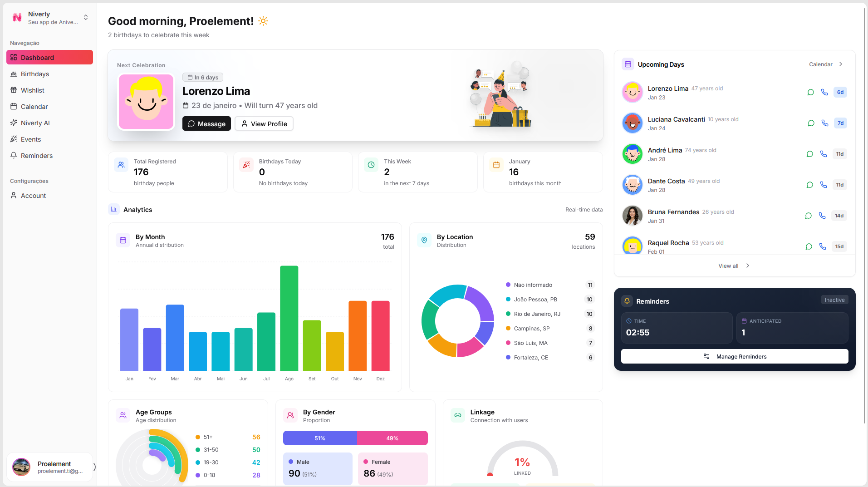Click the Events sparkle icon
This screenshot has height=487, width=868.
click(x=14, y=139)
